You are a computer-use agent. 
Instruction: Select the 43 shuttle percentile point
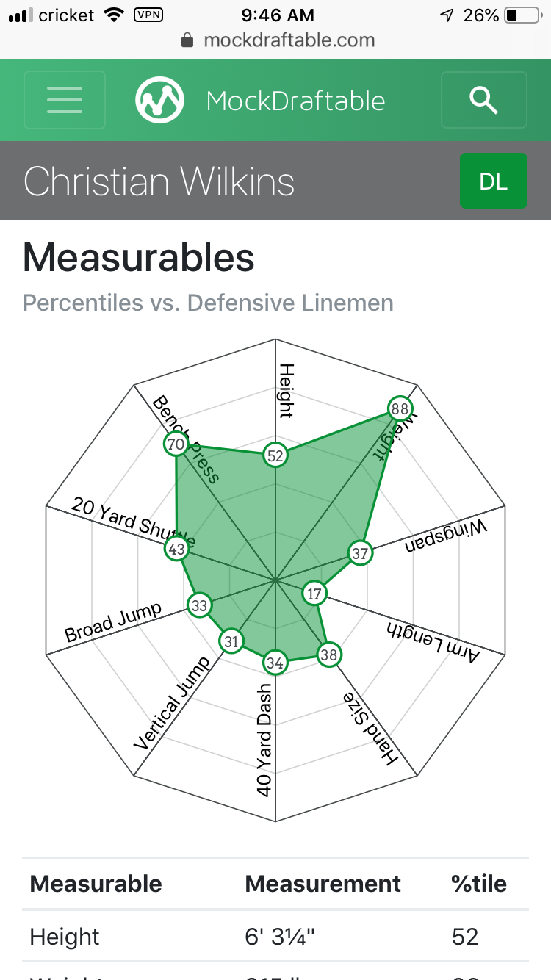176,549
